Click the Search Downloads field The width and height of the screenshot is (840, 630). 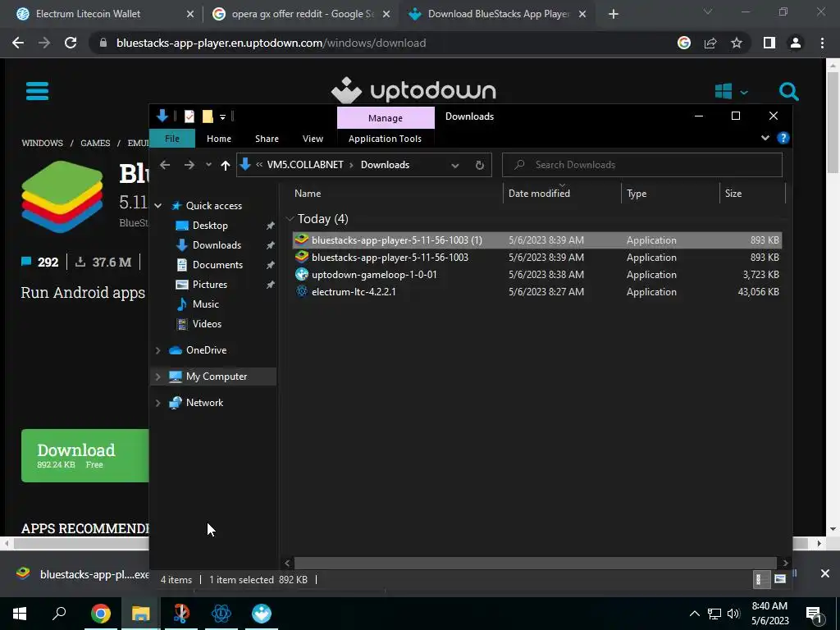coord(641,165)
